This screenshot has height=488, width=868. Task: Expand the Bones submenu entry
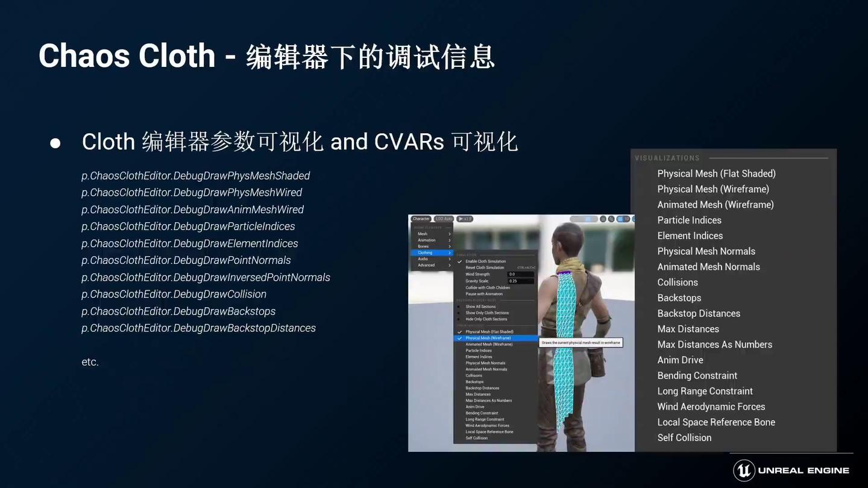(x=432, y=246)
